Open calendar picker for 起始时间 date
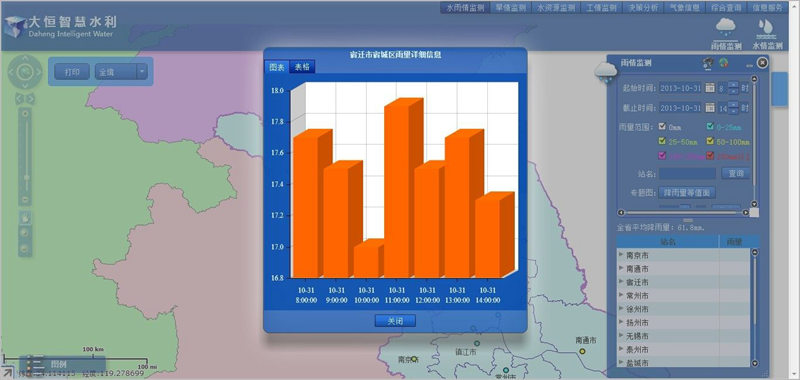800x380 pixels. coord(710,88)
